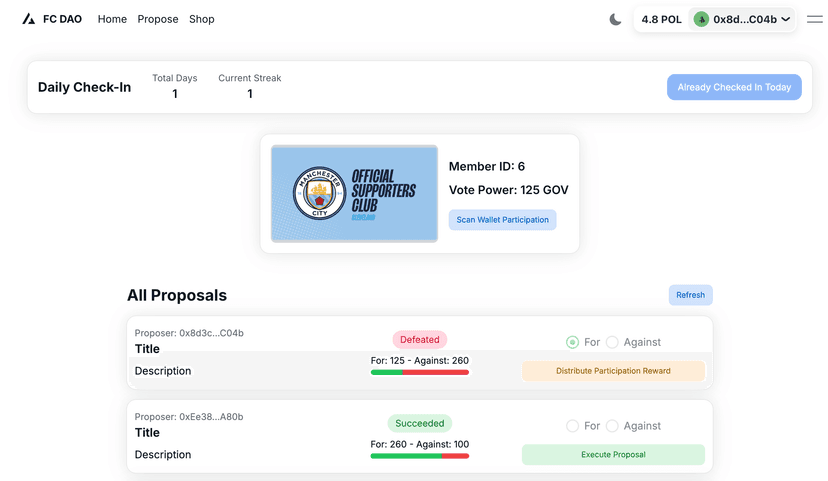Open the hamburger menu icon

[x=813, y=19]
